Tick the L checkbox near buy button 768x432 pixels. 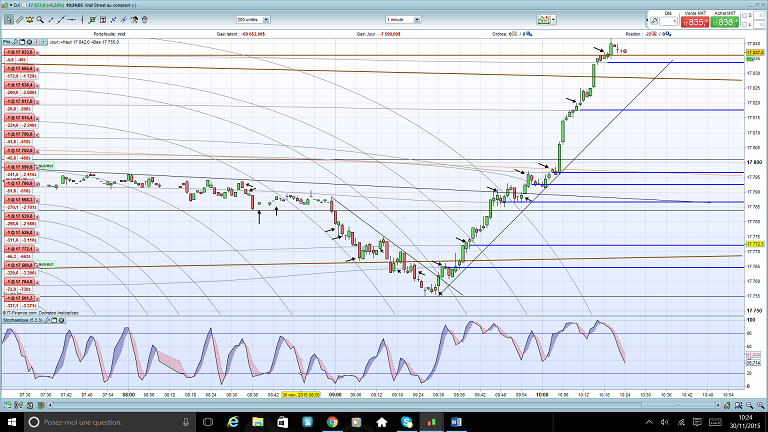tap(744, 24)
